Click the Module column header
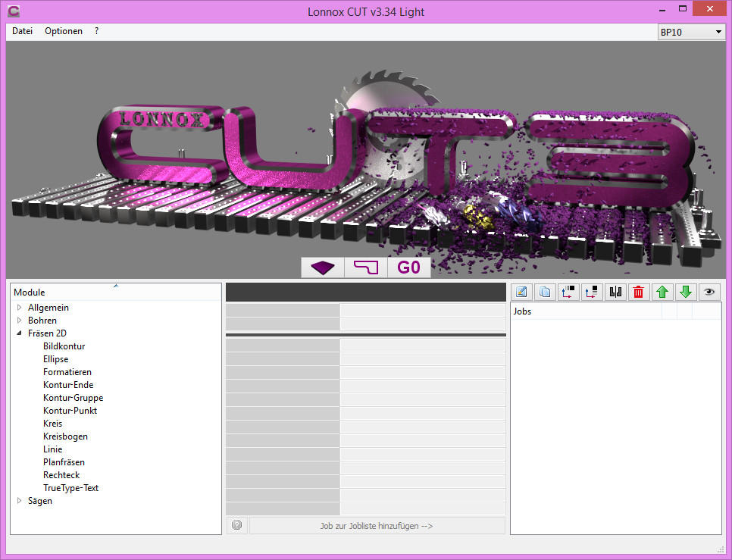 point(116,293)
